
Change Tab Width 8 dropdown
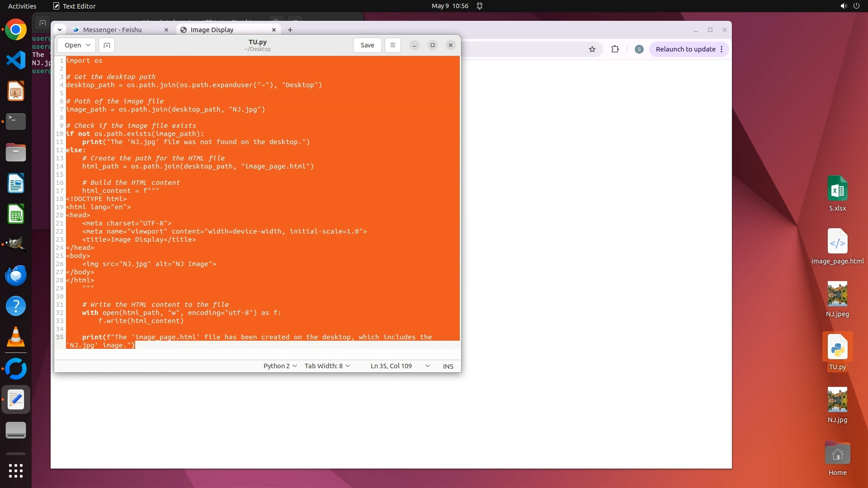(327, 366)
